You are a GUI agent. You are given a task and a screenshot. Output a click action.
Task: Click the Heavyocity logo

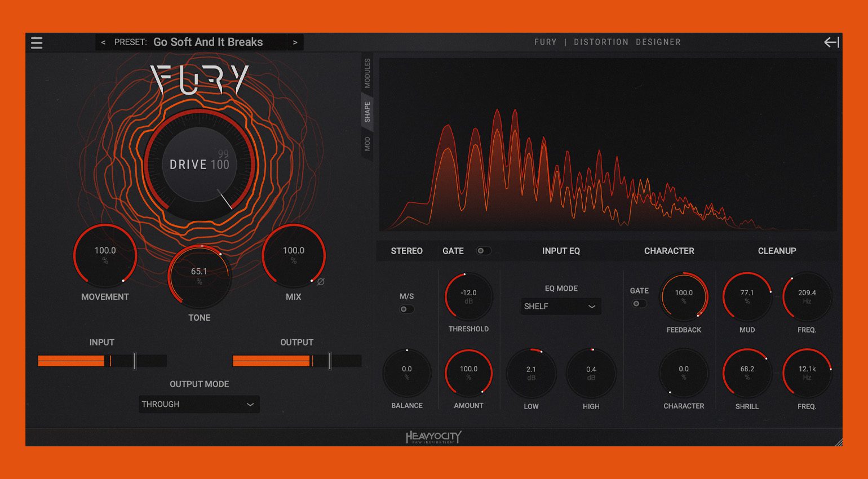433,437
